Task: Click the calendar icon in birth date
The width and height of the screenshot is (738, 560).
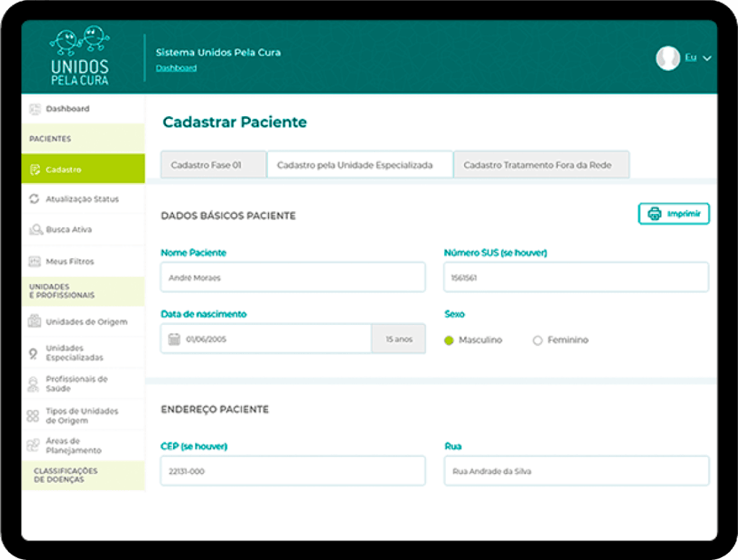Action: tap(174, 339)
